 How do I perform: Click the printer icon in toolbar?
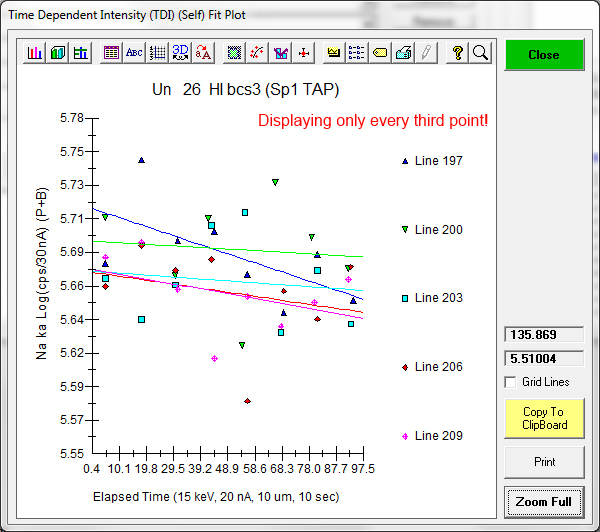click(x=403, y=53)
